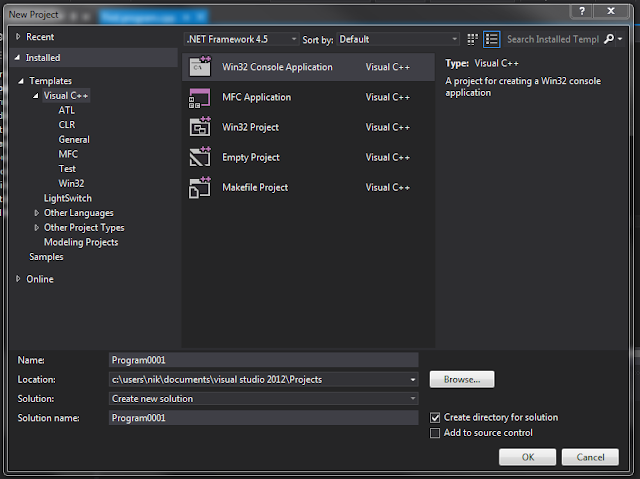Open the Sort by Default dropdown

pyautogui.click(x=398, y=39)
